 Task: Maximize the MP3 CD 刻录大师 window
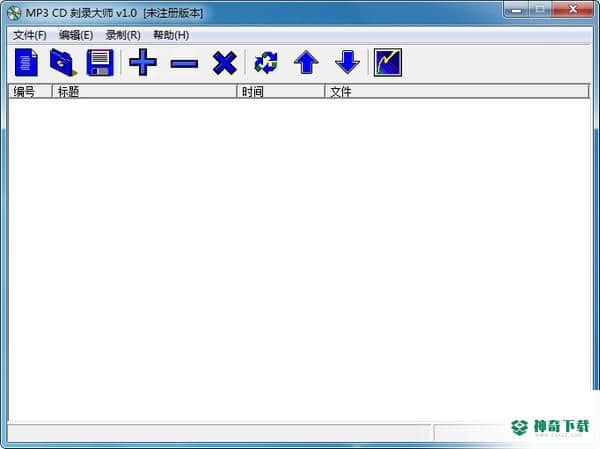pos(540,10)
